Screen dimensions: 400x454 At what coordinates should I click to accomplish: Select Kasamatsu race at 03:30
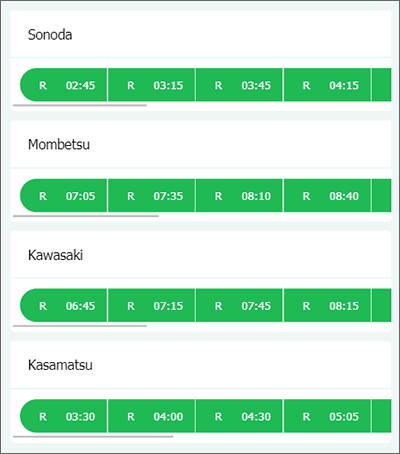(63, 416)
